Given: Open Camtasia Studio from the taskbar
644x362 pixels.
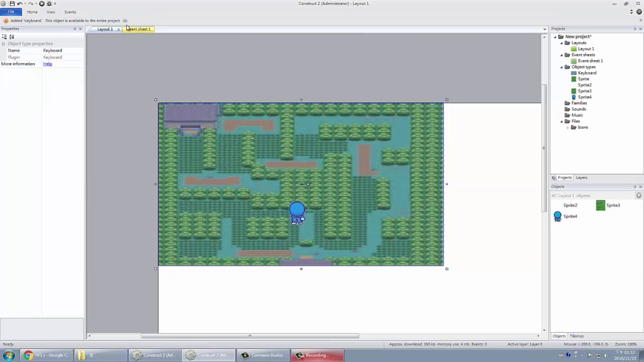Looking at the screenshot, I should point(263,355).
